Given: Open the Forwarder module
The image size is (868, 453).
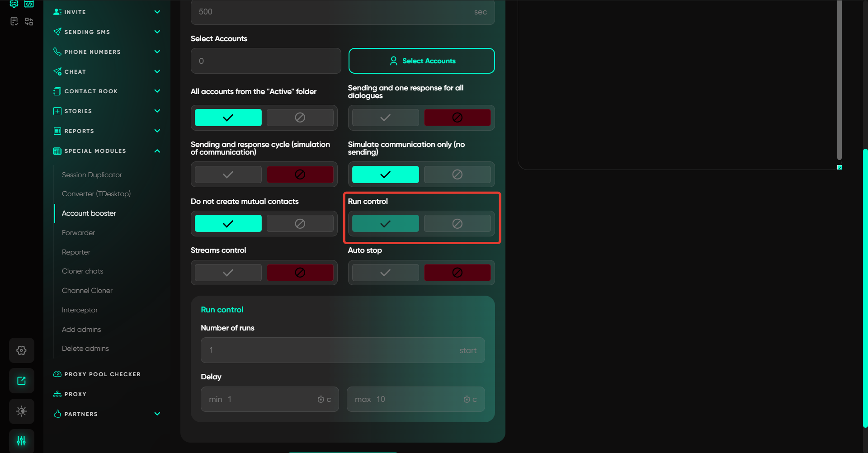Looking at the screenshot, I should (x=78, y=233).
